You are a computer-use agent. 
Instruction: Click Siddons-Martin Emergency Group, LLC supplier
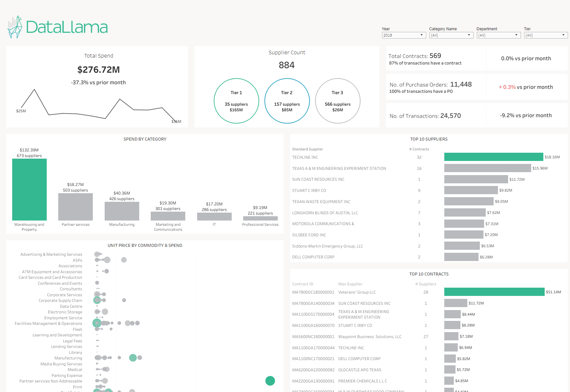(x=327, y=246)
